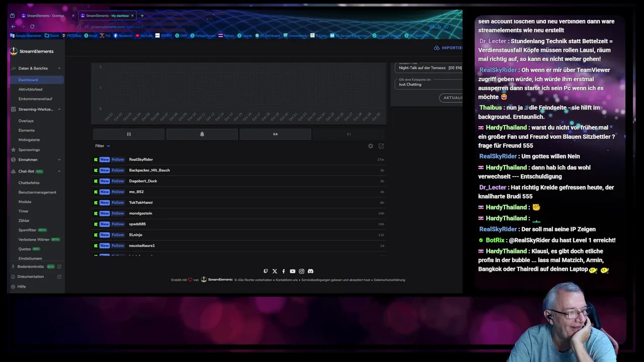Open Benutzermanagement page

(x=37, y=193)
